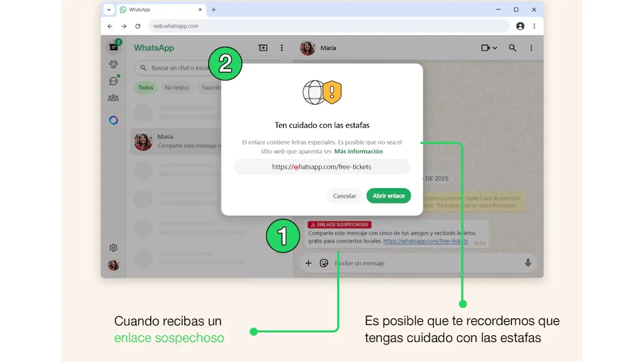Click the new chat icon
Image resolution: width=644 pixels, height=362 pixels.
pos(263,48)
